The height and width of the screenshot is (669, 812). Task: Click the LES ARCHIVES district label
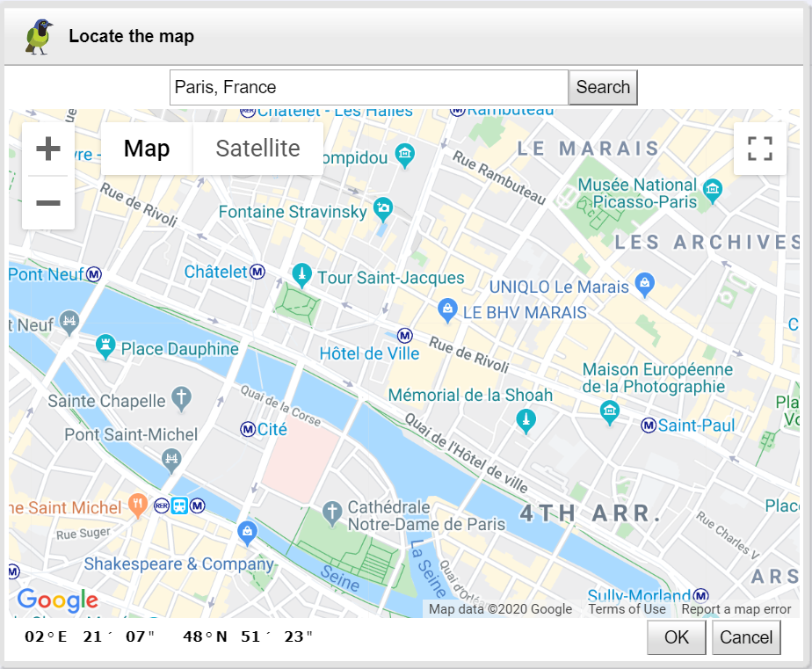point(707,242)
